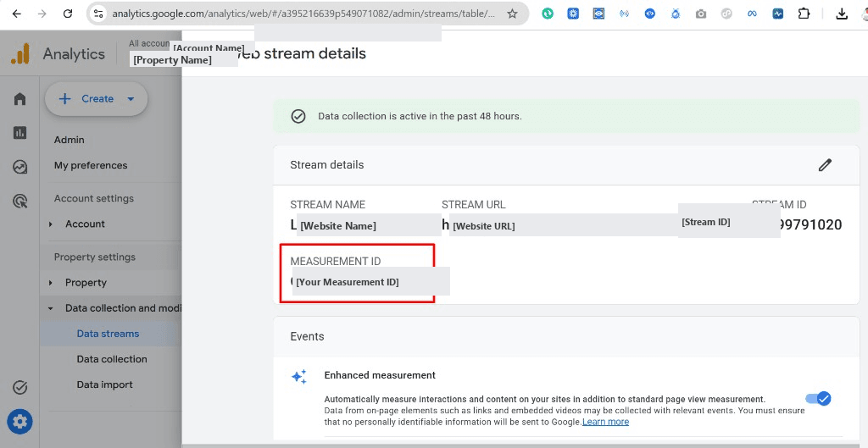Select Data streams in the navigation
The width and height of the screenshot is (868, 448).
click(108, 334)
